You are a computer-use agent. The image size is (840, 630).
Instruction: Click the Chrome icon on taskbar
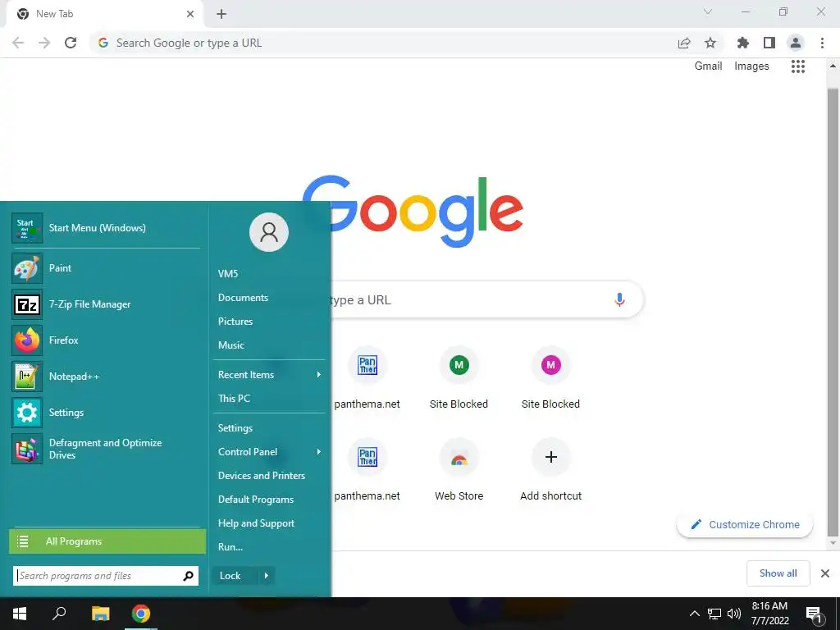click(141, 614)
